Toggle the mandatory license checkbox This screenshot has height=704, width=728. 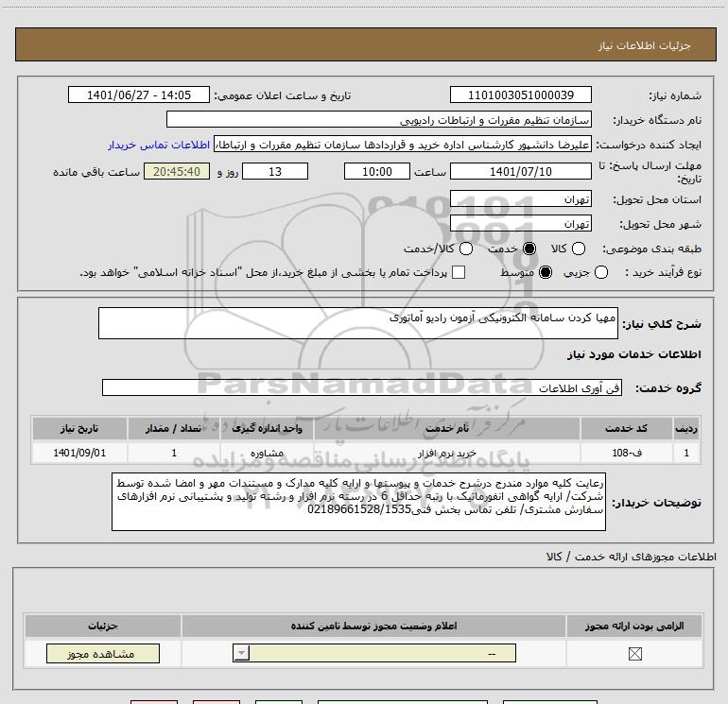tap(634, 654)
